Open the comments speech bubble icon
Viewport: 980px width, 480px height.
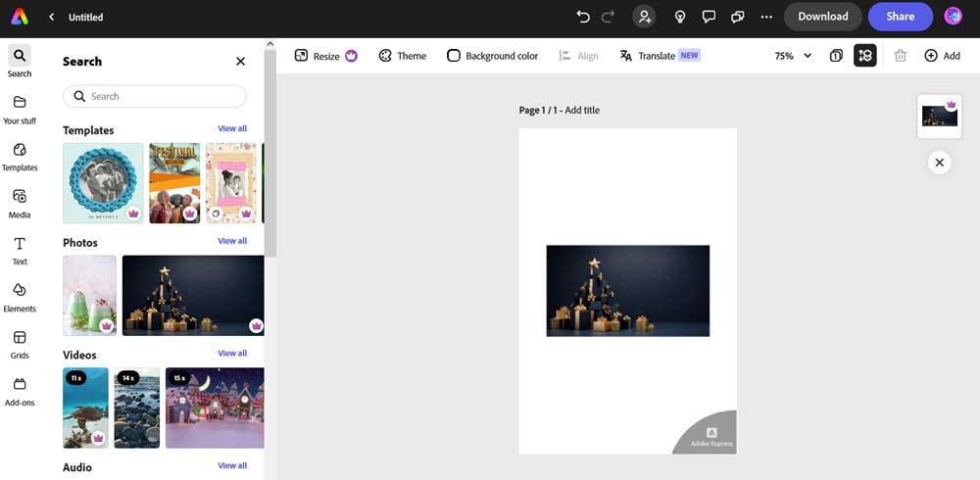click(x=709, y=17)
